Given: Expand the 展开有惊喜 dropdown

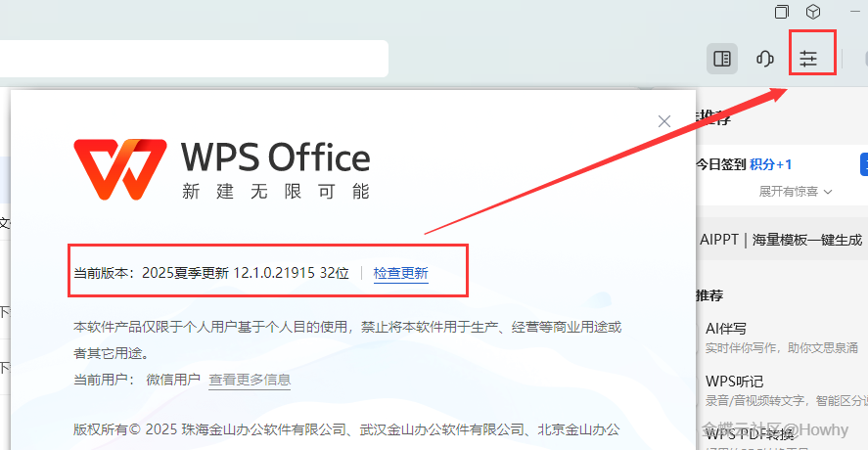Looking at the screenshot, I should (796, 192).
